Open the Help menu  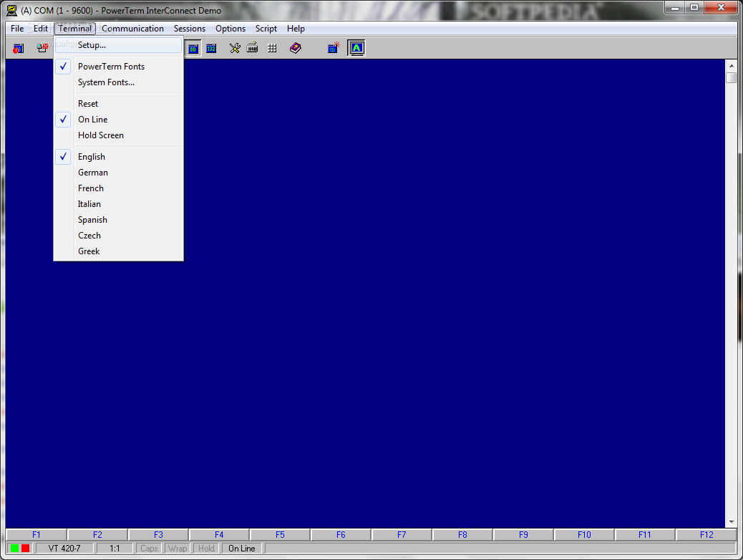[x=296, y=29]
